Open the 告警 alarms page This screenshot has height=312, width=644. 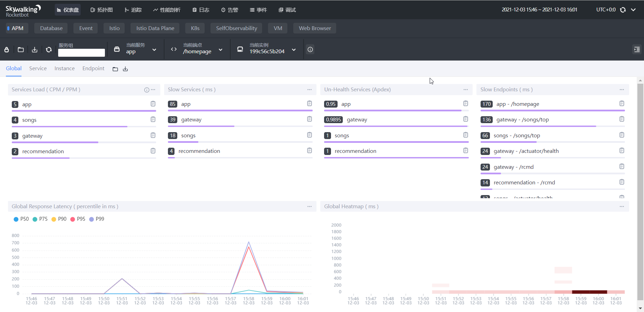(230, 10)
